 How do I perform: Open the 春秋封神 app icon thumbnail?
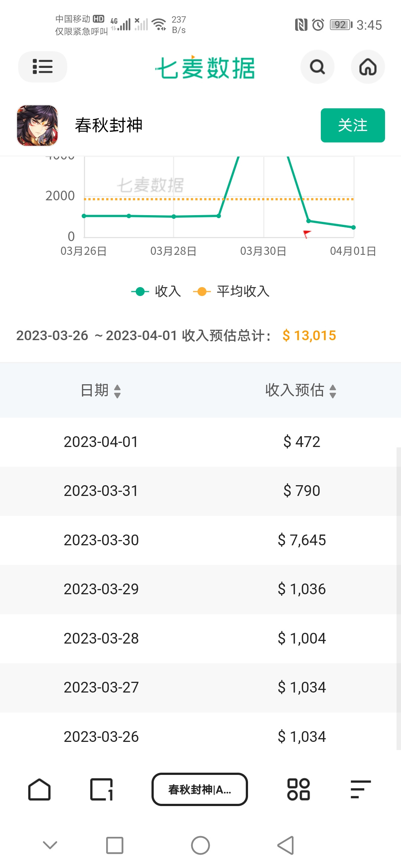[38, 125]
